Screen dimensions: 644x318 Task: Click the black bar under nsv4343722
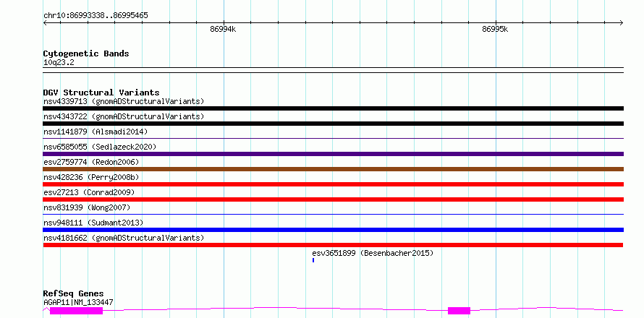pos(333,124)
